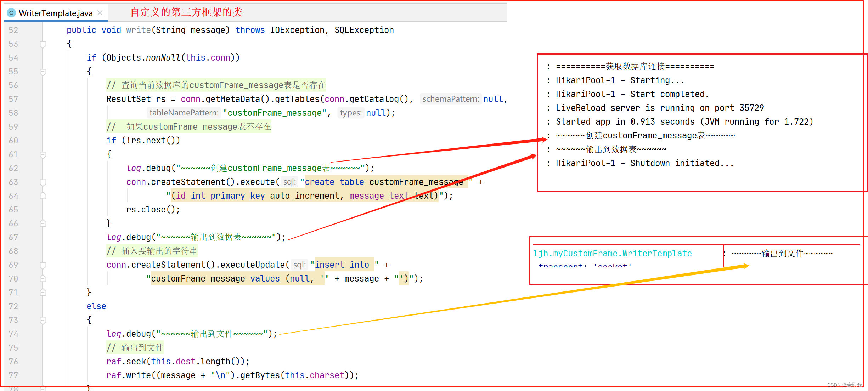Click the Java class icon on WriterTemplate.java tab

click(11, 13)
